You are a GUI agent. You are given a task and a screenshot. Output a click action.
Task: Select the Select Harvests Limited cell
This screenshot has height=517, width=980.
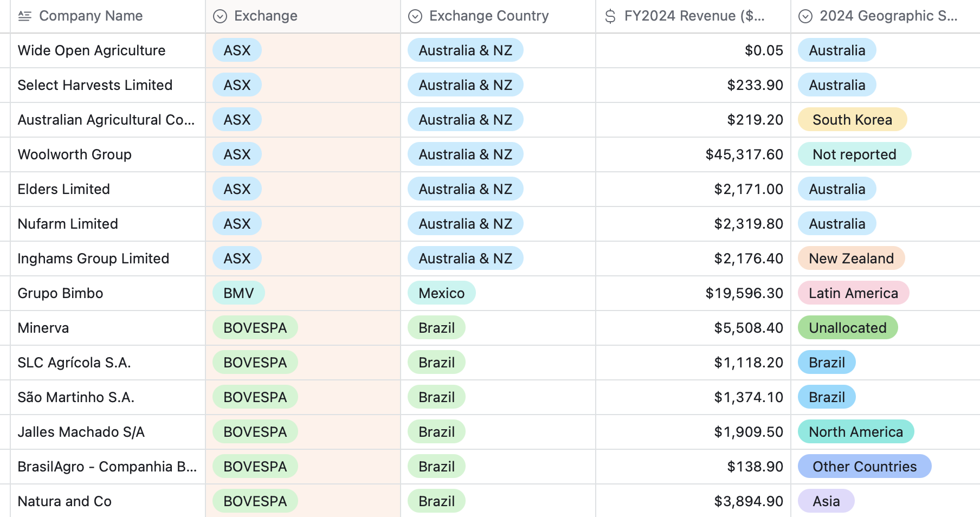[x=108, y=85]
